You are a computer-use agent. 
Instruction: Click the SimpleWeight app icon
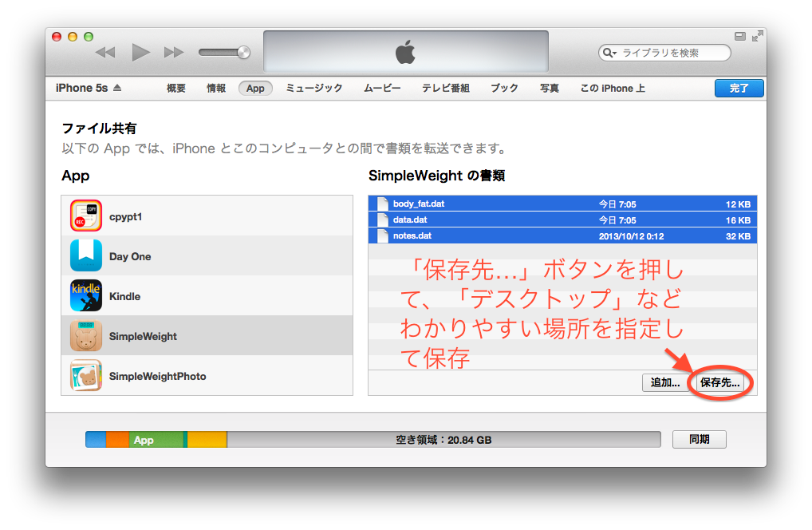pos(86,336)
